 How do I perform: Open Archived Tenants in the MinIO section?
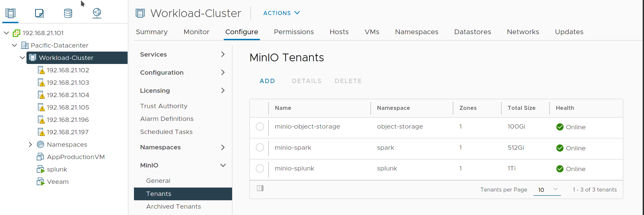pos(173,207)
